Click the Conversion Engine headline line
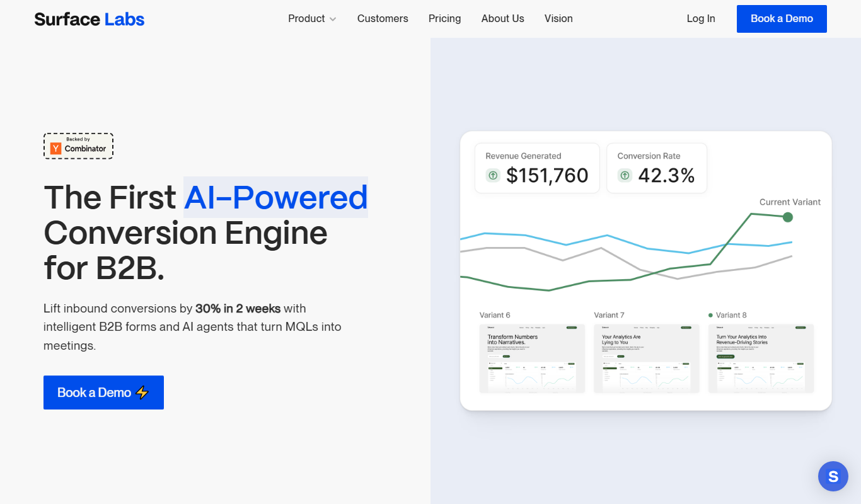This screenshot has height=504, width=861. click(x=186, y=233)
